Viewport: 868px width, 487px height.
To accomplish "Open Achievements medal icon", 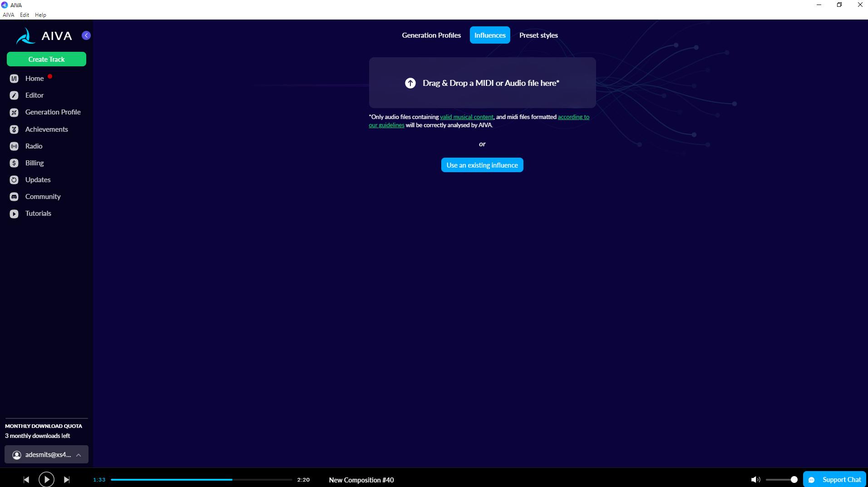I will pos(14,129).
